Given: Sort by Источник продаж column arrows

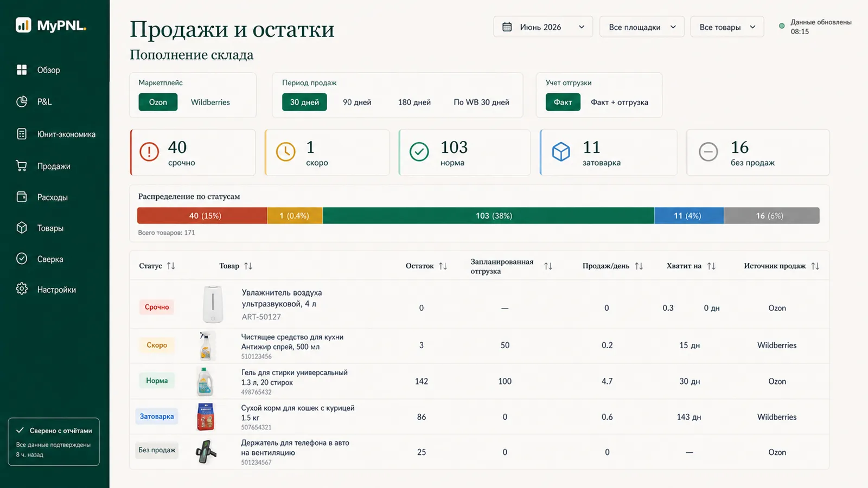Looking at the screenshot, I should pyautogui.click(x=815, y=266).
